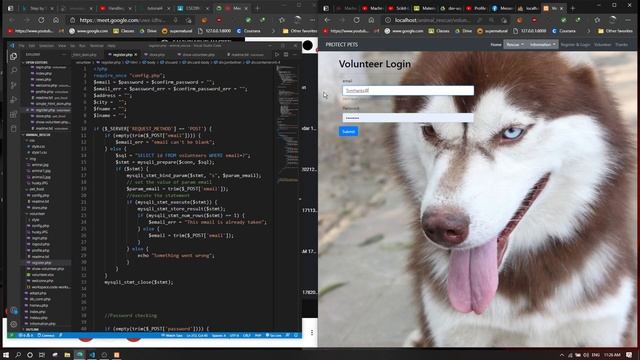Open Google Meet three-dot options button
Image resolution: width=640 pixels, height=360 pixels.
click(311, 333)
